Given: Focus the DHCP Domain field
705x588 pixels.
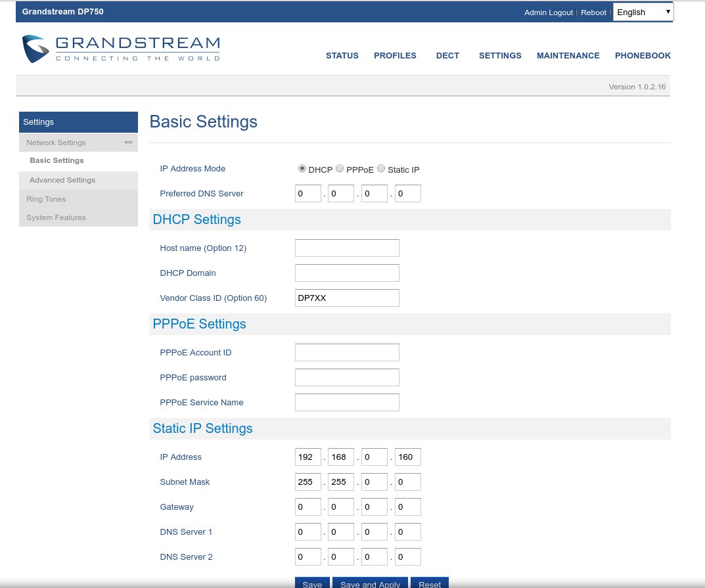Looking at the screenshot, I should click(x=347, y=273).
